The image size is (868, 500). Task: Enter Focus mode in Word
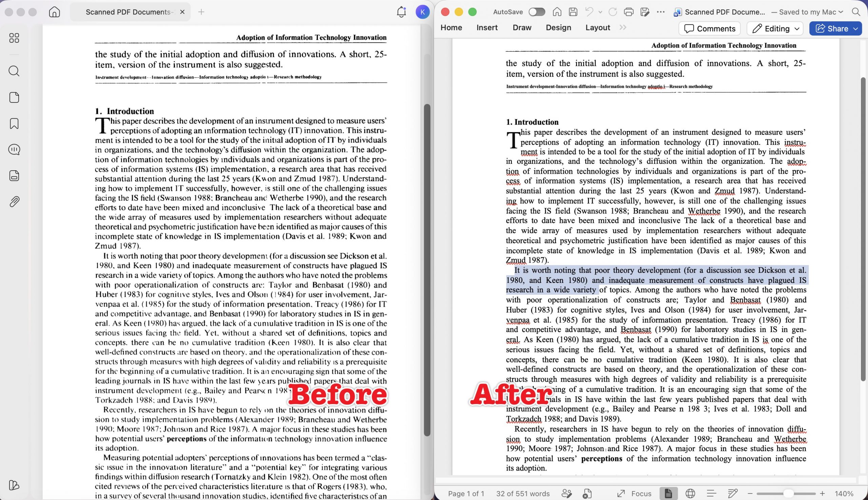pyautogui.click(x=634, y=494)
